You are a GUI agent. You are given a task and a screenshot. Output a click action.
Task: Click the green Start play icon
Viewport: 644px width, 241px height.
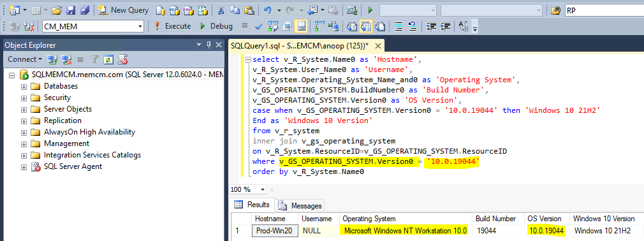[x=370, y=10]
